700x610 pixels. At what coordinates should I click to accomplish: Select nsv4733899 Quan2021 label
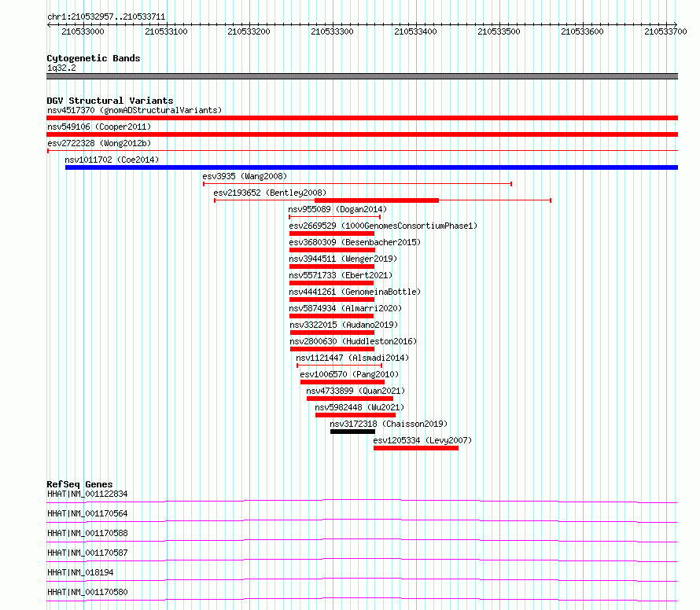356,391
